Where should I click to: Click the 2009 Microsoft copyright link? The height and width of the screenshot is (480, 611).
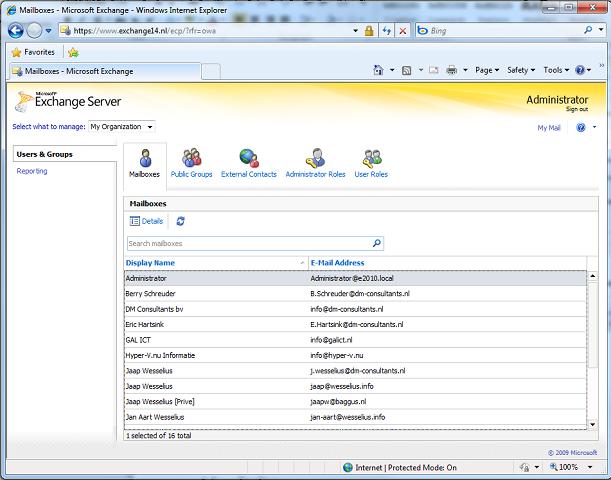coord(572,453)
